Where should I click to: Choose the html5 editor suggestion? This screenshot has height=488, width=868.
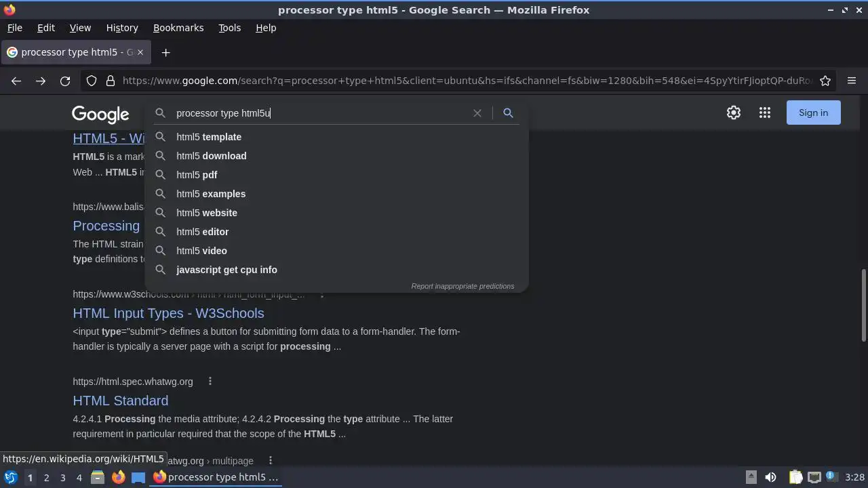click(336, 232)
